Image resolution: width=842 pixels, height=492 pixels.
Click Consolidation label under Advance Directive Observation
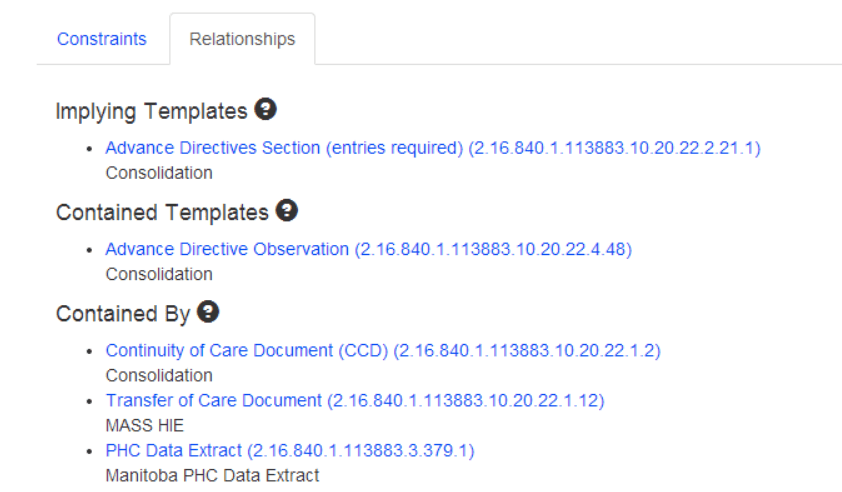[x=159, y=274]
